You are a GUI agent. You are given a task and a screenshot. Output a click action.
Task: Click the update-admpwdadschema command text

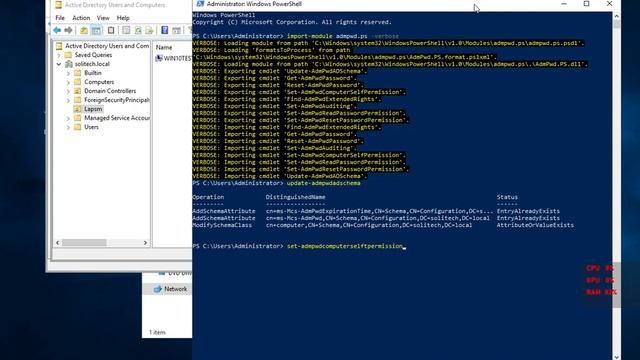(324, 183)
